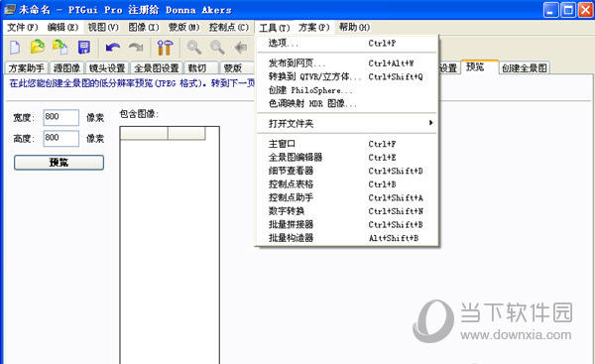Minimize the PTGui window
Viewport: 595px width, 364px height.
pyautogui.click(x=551, y=10)
